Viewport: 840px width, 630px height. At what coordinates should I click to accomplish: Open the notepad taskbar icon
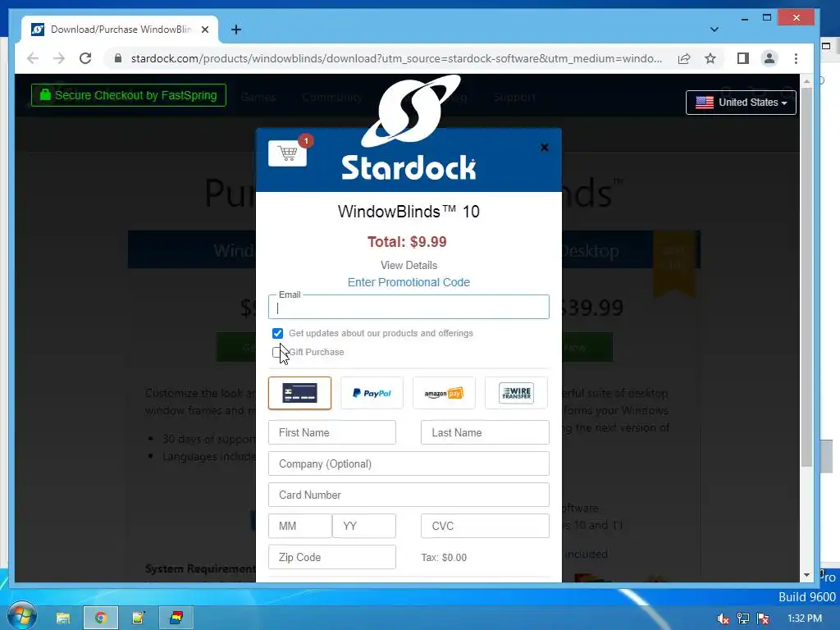[138, 618]
